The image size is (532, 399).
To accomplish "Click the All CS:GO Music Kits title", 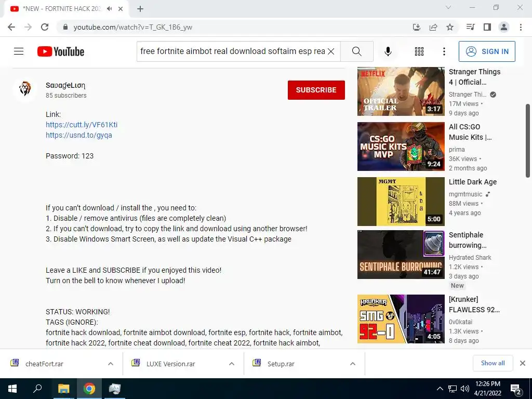I will click(x=470, y=132).
